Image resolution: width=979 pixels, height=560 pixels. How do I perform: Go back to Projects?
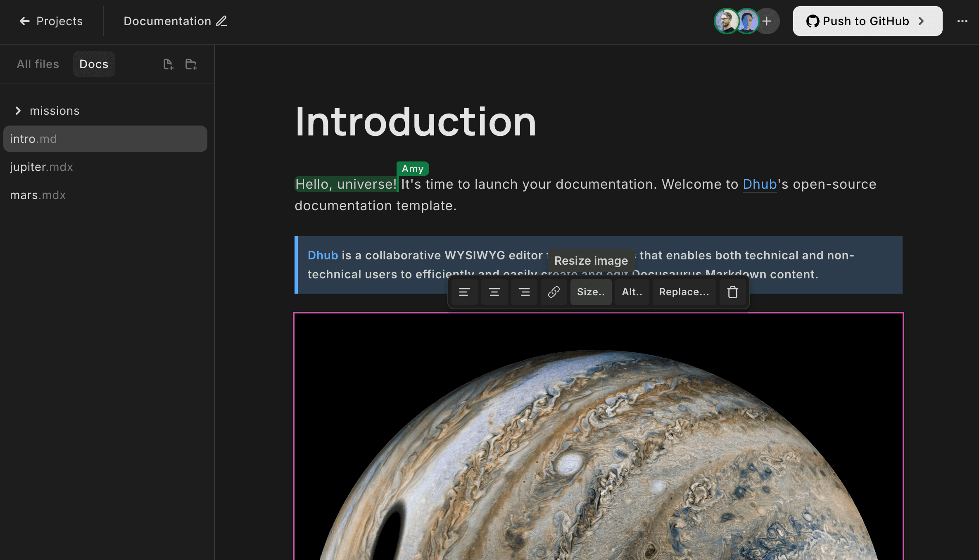pos(51,21)
